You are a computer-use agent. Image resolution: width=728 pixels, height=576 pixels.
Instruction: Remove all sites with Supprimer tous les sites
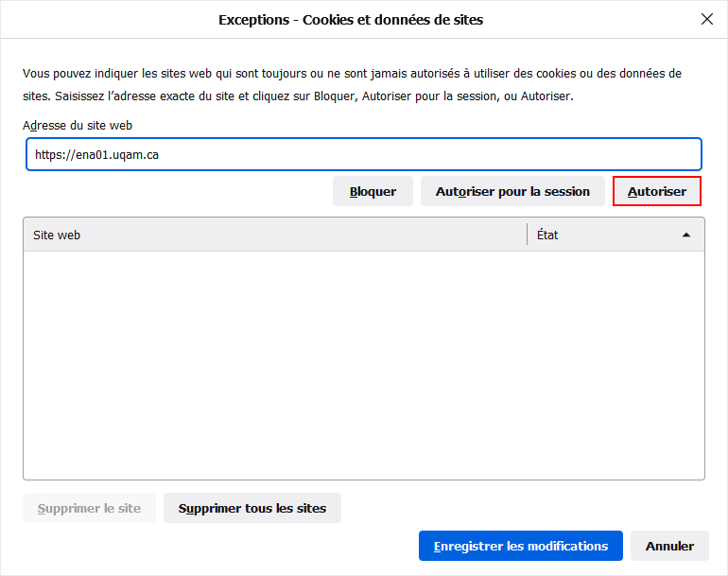point(252,508)
